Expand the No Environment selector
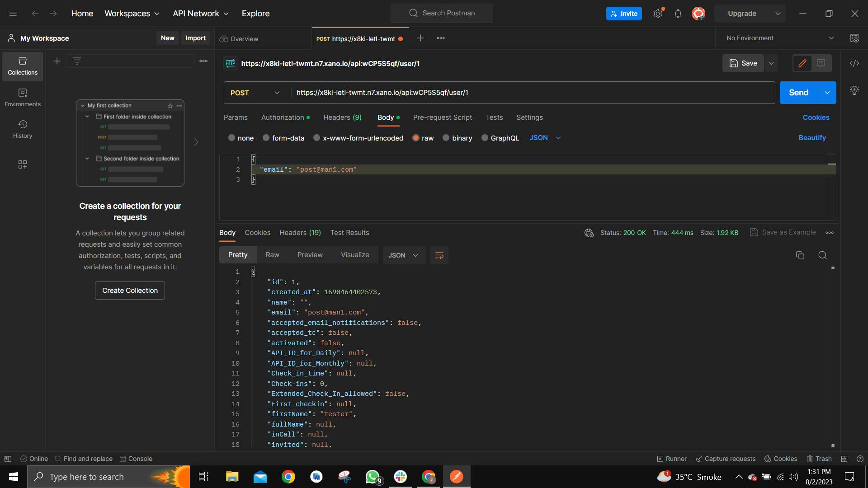The width and height of the screenshot is (868, 488). [780, 38]
